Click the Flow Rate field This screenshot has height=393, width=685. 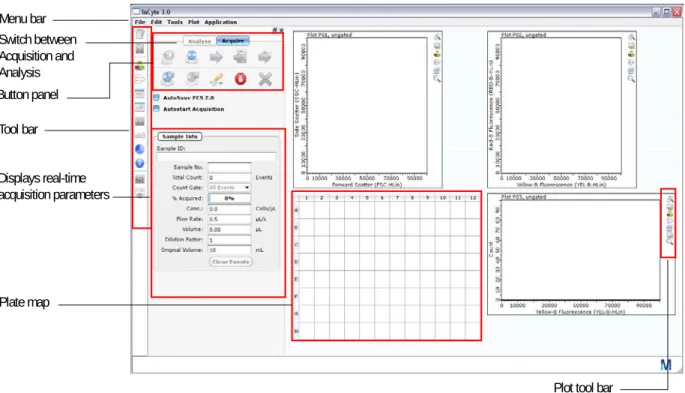click(229, 219)
